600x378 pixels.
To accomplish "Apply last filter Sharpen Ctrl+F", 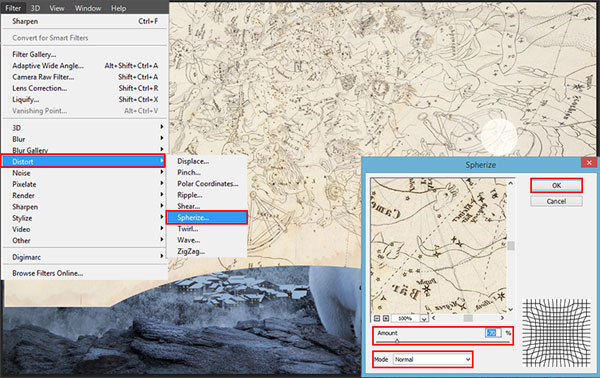I will pos(85,21).
